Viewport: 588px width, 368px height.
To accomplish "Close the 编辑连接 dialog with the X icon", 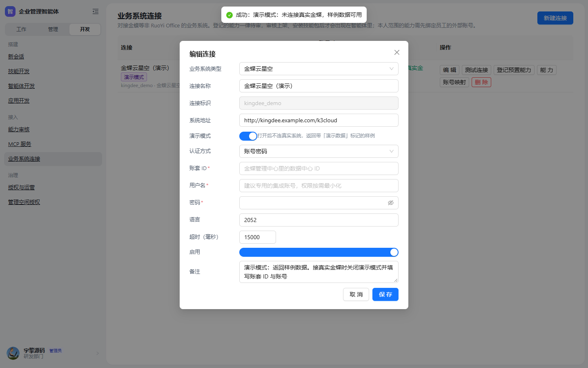I will click(397, 52).
